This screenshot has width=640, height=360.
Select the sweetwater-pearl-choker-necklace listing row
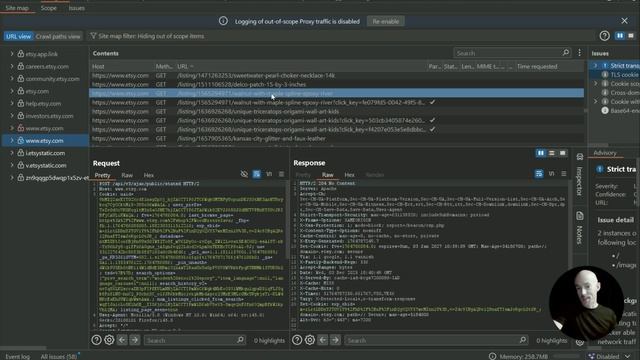337,76
